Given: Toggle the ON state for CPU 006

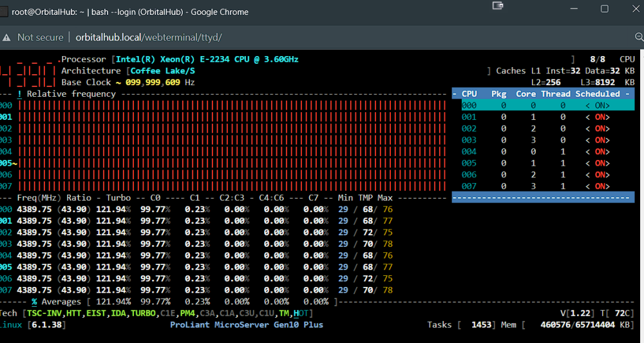Looking at the screenshot, I should coord(600,175).
